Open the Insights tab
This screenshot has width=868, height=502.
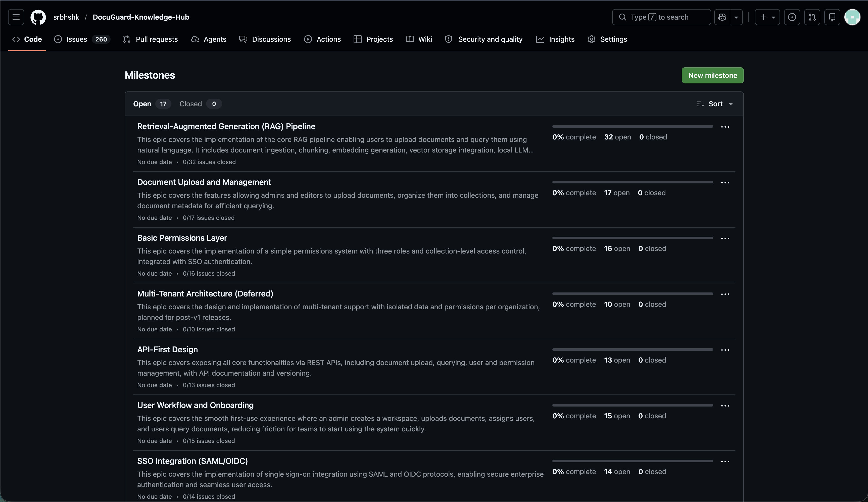tap(555, 39)
